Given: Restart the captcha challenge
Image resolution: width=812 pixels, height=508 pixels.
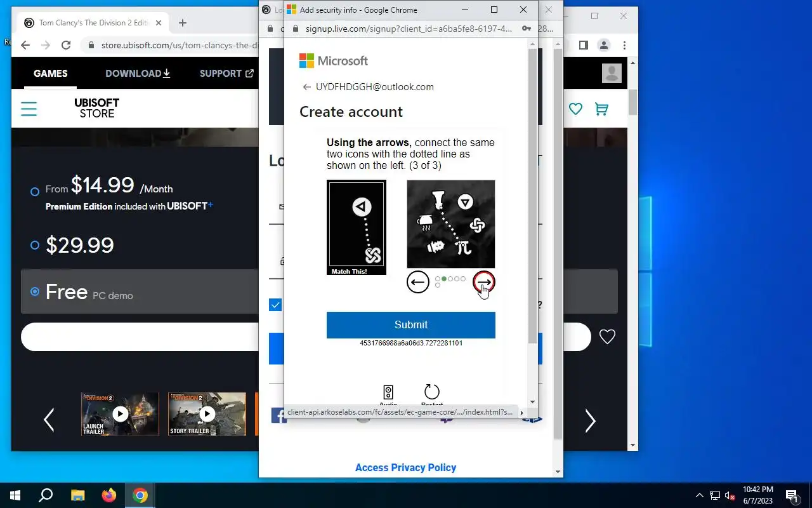Looking at the screenshot, I should pyautogui.click(x=431, y=394).
